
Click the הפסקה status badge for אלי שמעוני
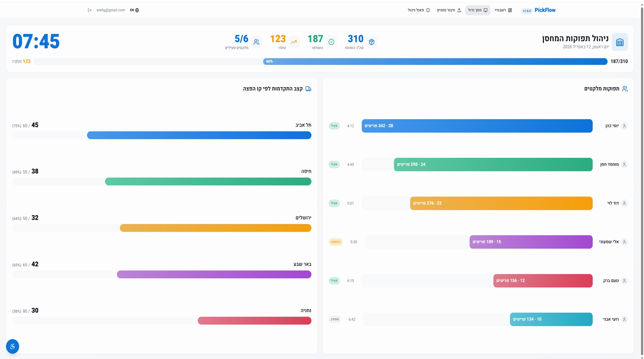pyautogui.click(x=335, y=242)
